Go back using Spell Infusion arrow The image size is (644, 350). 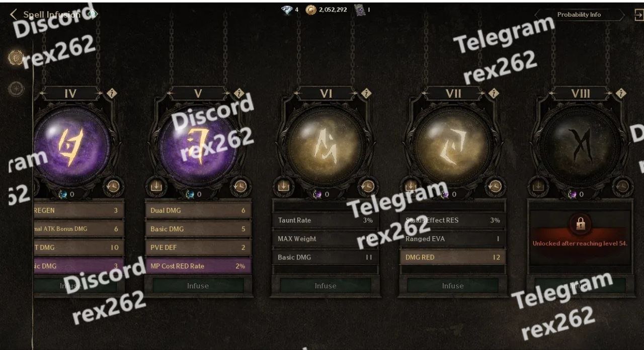coord(14,15)
